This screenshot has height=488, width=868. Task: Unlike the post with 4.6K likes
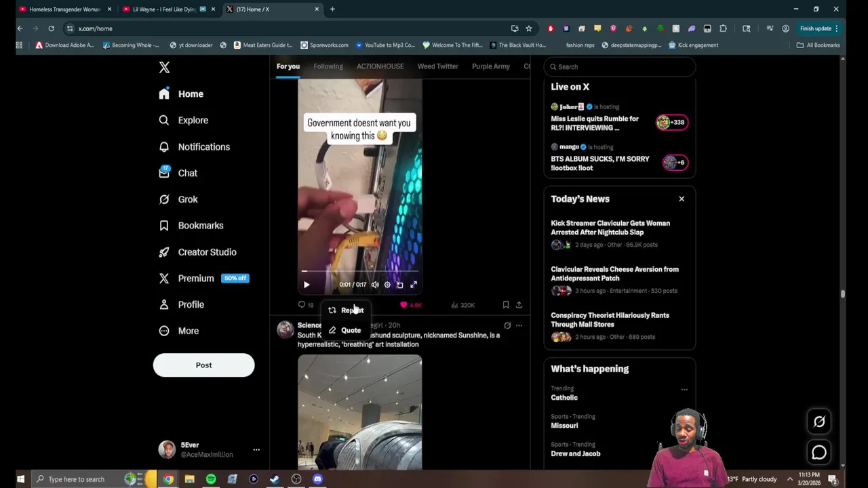pyautogui.click(x=411, y=305)
